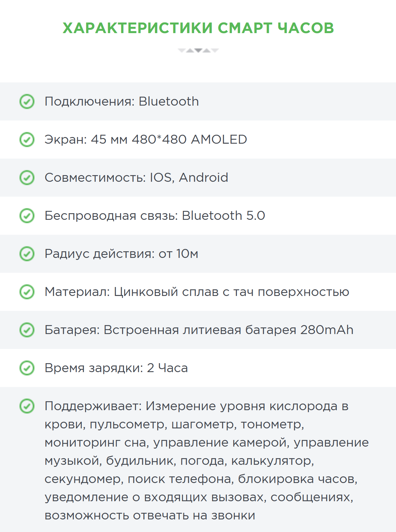Click the checkmark icon beside Совместимость row
Image resolution: width=396 pixels, height=532 pixels.
[x=27, y=177]
